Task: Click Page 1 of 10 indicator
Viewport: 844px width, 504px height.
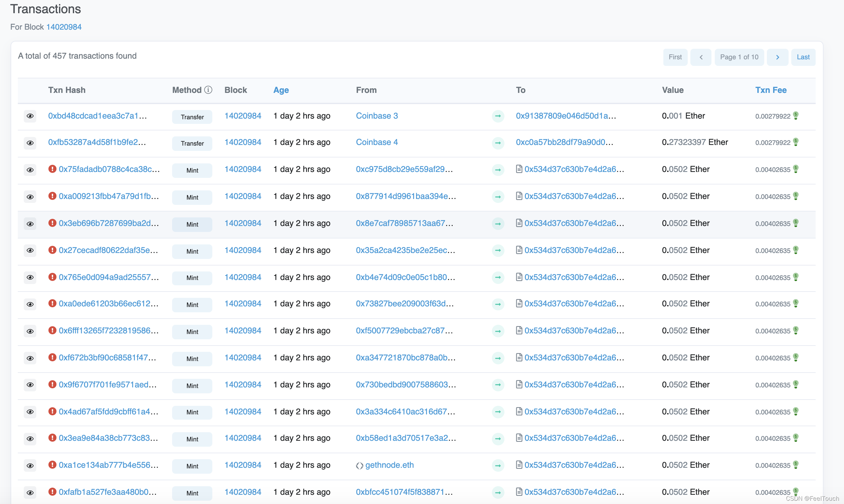Action: [x=739, y=57]
